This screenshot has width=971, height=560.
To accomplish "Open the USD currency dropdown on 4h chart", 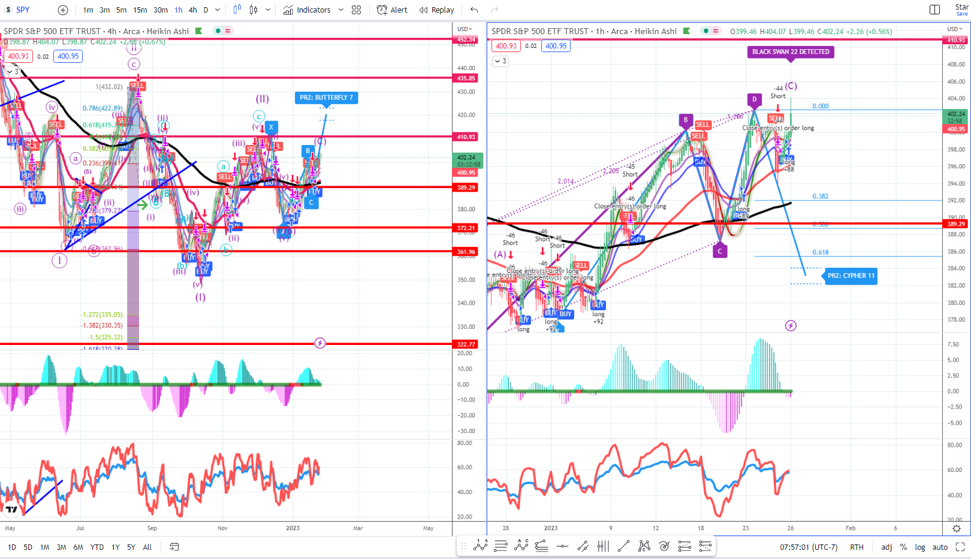I will coord(465,29).
